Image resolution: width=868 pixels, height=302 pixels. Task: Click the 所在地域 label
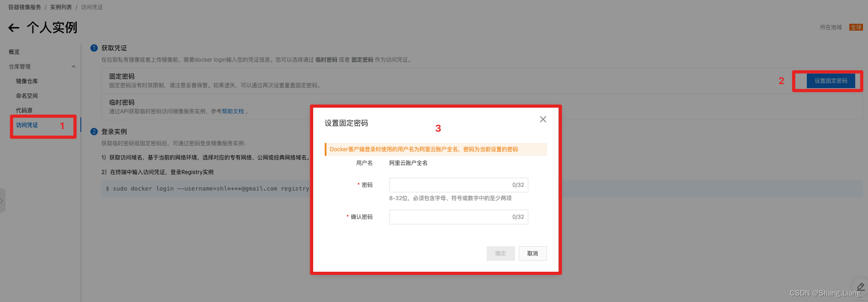[831, 27]
